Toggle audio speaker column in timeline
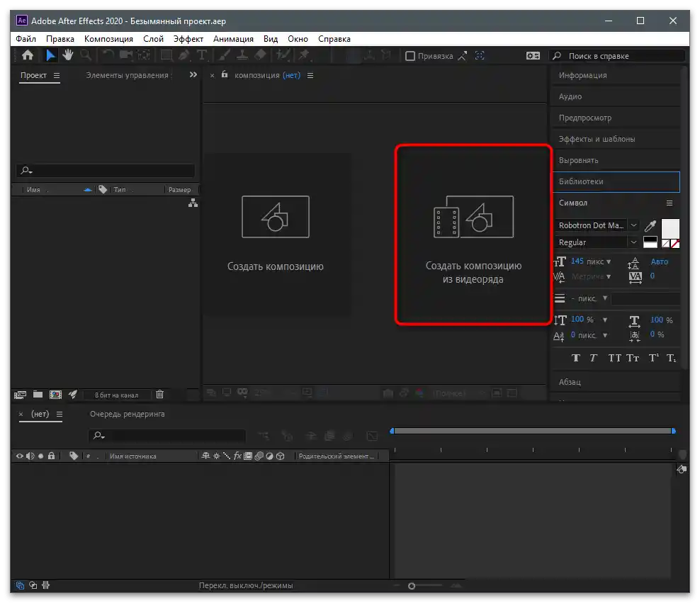 click(x=30, y=456)
